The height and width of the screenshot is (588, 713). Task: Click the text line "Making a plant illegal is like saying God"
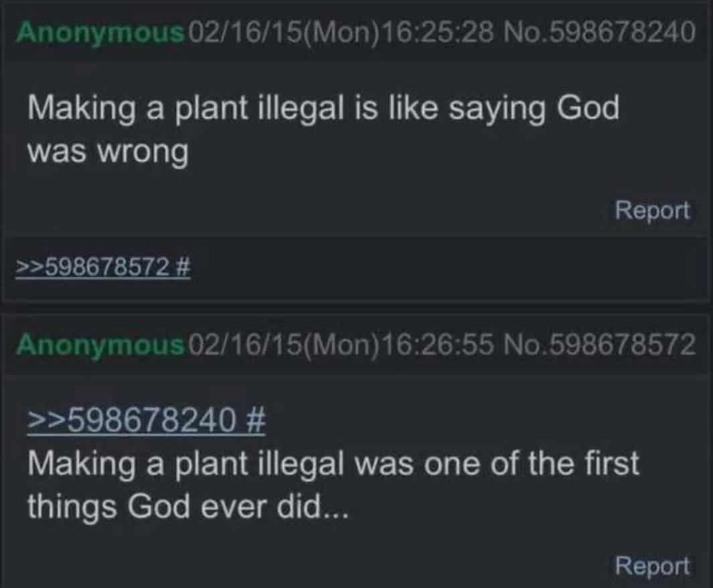(323, 110)
